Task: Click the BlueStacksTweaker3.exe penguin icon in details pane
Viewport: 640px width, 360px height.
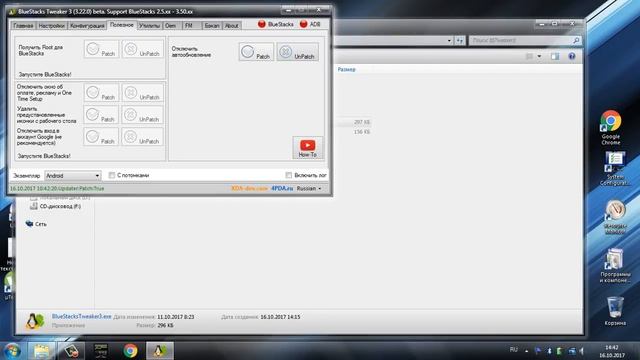Action: click(x=35, y=321)
